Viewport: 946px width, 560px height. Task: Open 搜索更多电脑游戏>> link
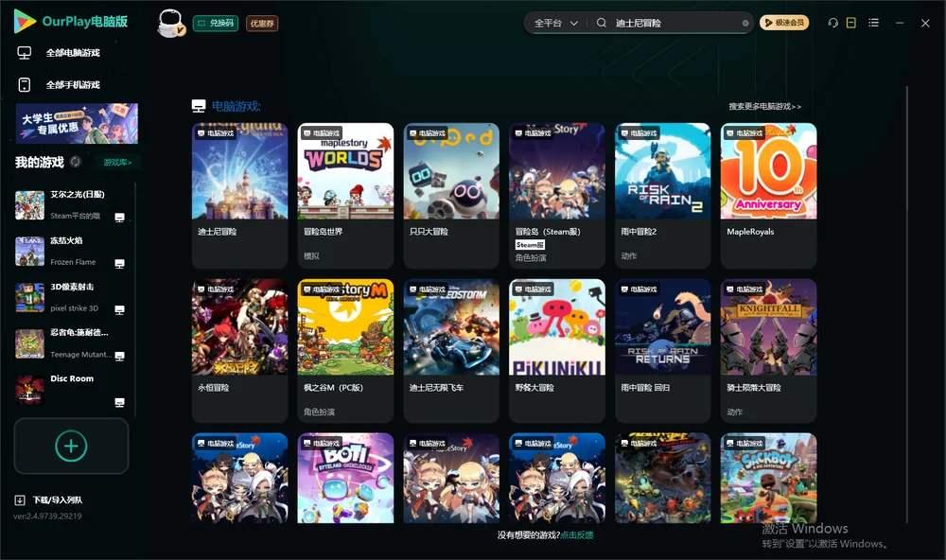click(765, 106)
